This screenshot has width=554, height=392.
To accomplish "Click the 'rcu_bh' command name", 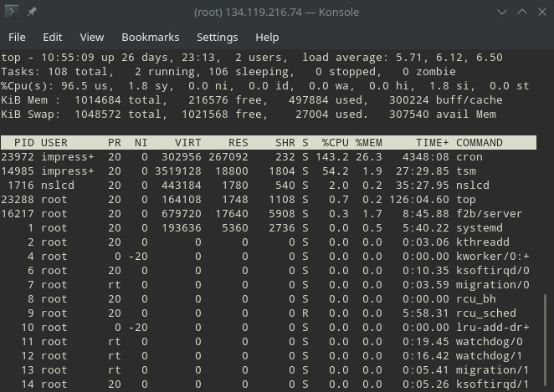I will click(475, 299).
